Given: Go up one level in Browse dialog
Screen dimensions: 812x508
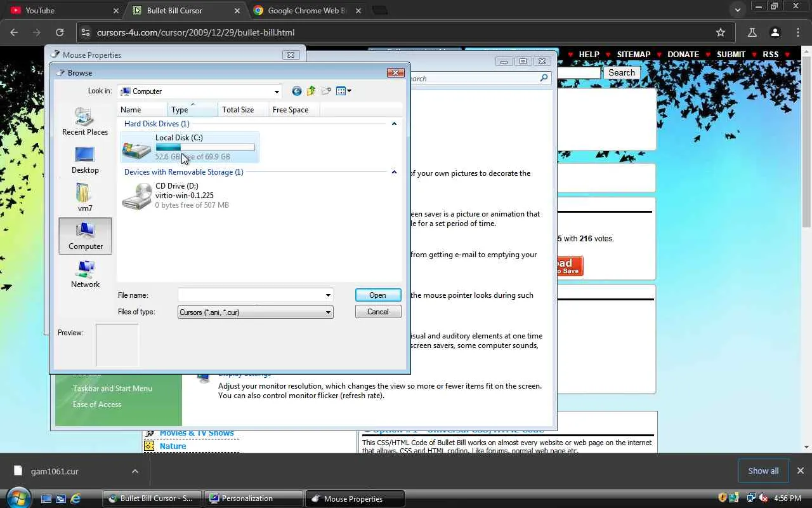Looking at the screenshot, I should [x=311, y=91].
